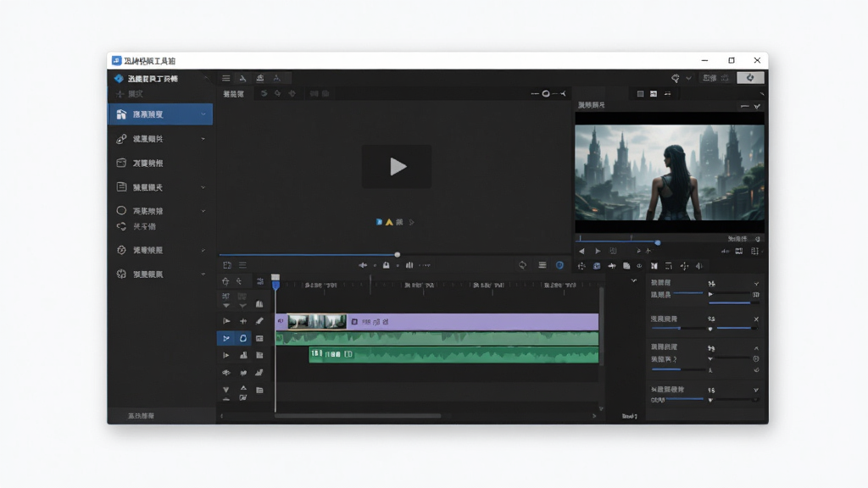Click the yellow warning triangle in center viewer
The image size is (868, 488).
[389, 223]
